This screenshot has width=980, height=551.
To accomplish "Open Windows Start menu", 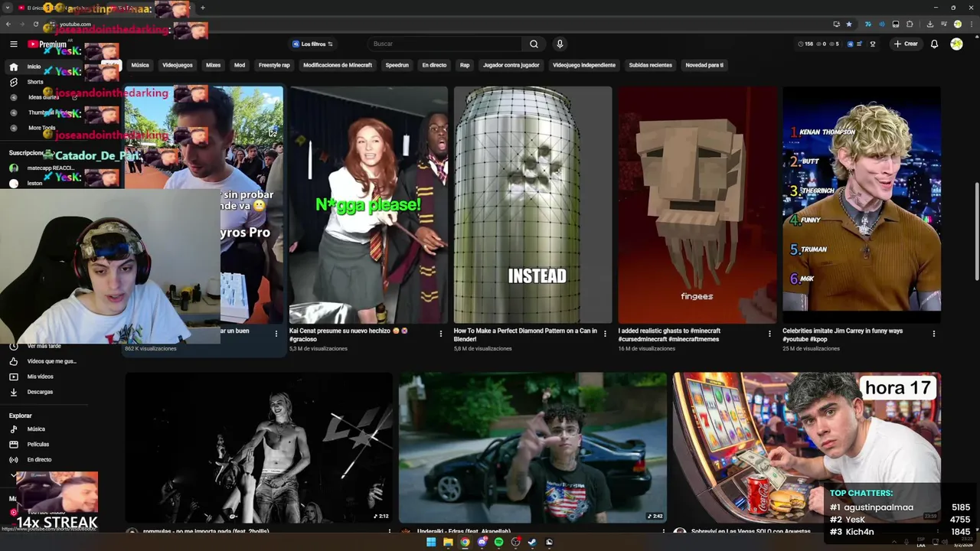I will point(431,543).
